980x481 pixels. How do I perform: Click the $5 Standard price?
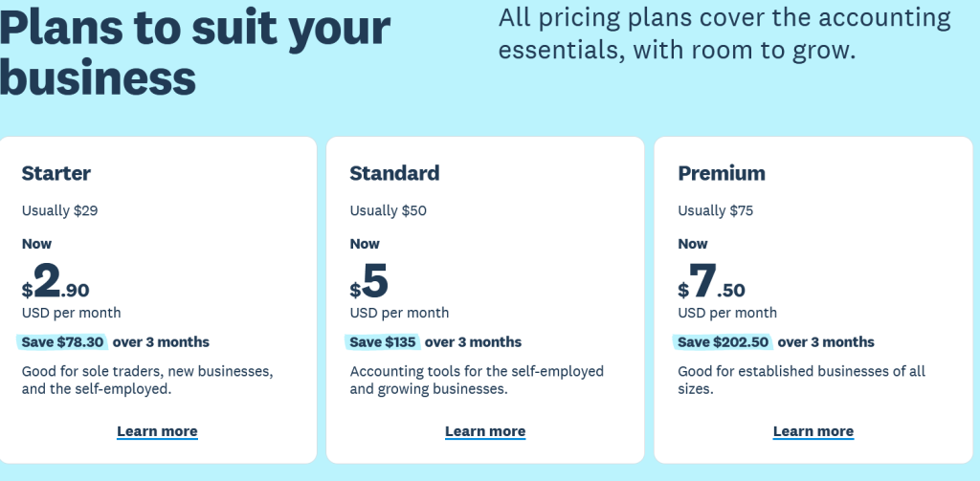(369, 281)
